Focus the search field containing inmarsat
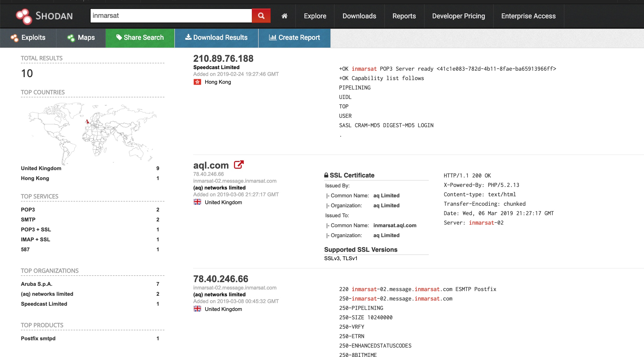 coord(171,16)
